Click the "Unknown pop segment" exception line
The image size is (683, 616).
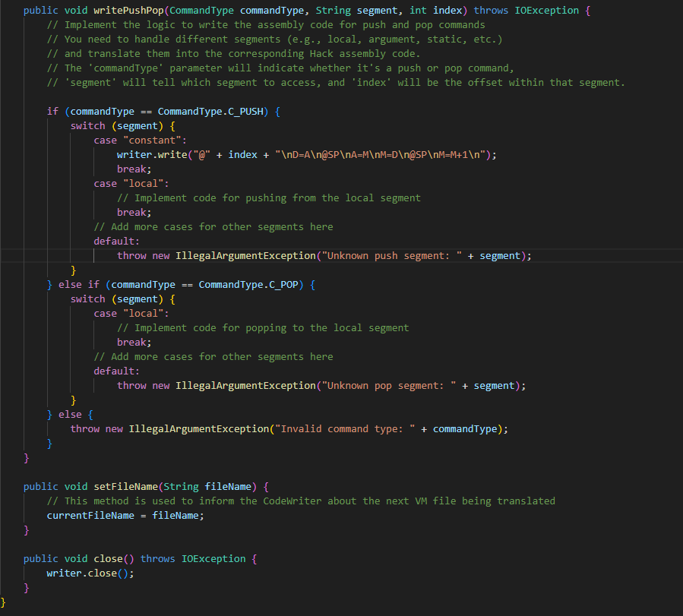click(319, 385)
